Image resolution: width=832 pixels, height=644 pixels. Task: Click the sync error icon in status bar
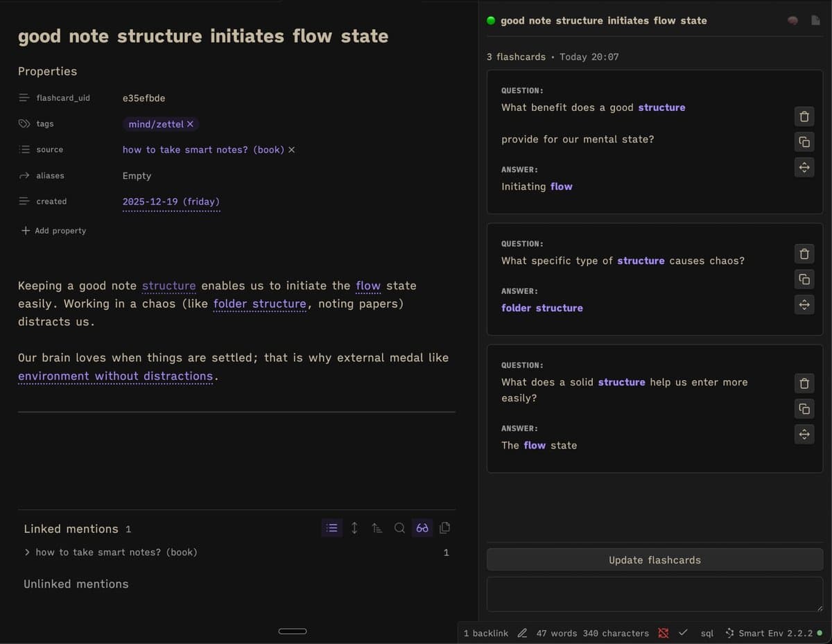point(664,633)
